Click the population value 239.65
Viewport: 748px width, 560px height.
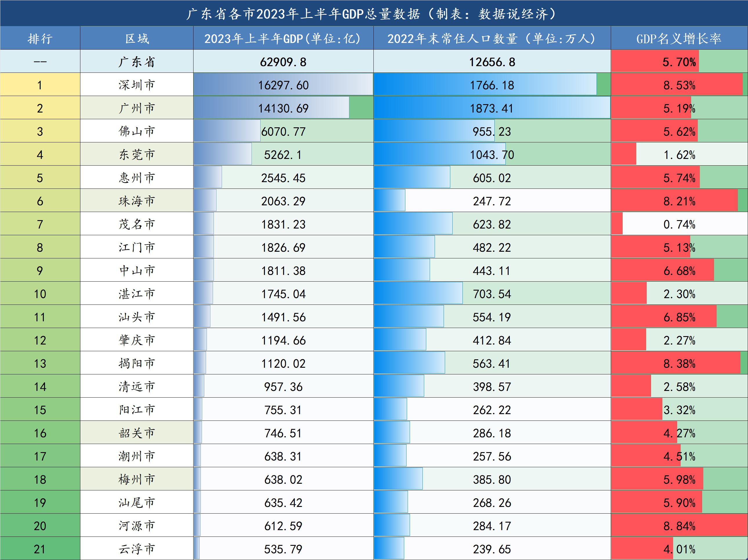point(492,549)
